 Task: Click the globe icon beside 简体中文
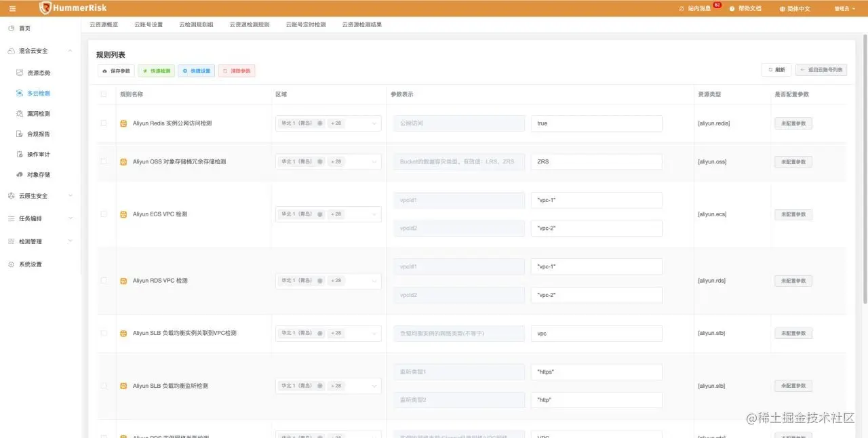(x=783, y=9)
